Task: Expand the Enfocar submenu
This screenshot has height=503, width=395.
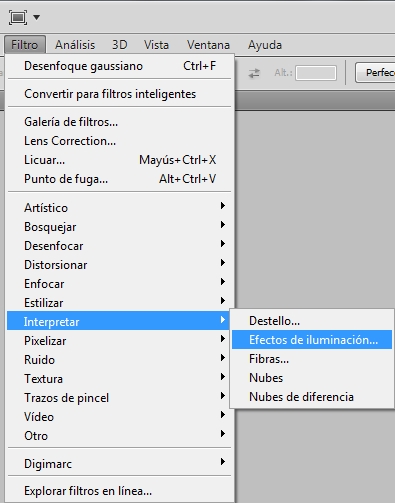Action: coord(119,284)
